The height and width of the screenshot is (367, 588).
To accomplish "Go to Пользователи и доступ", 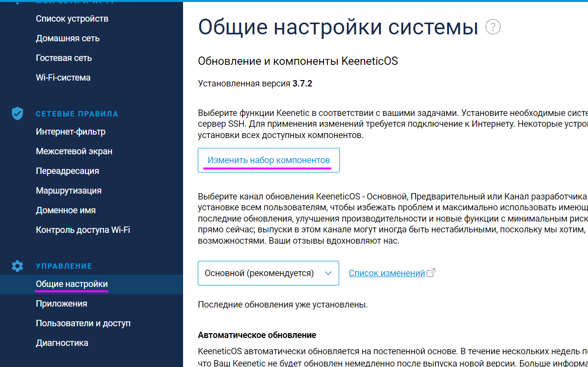I will pos(83,323).
